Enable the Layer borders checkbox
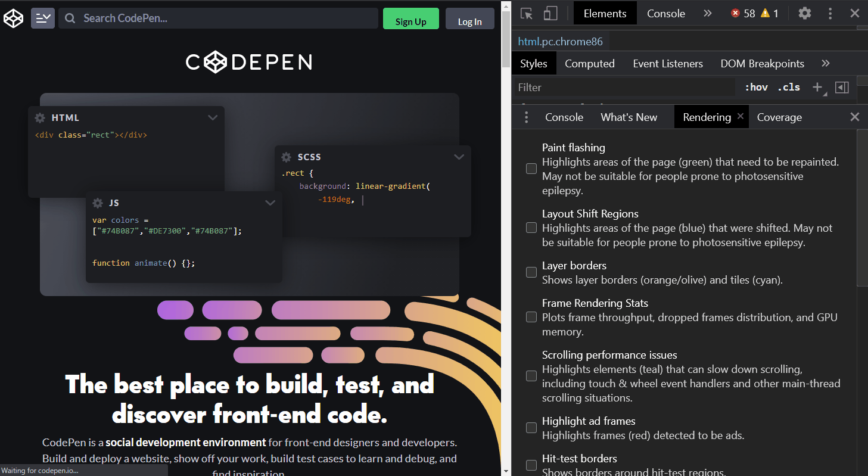This screenshot has width=868, height=476. pos(531,272)
